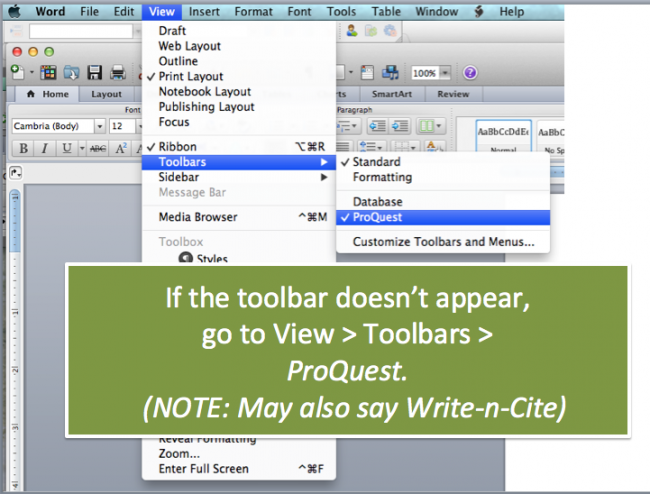Choose Outline view
This screenshot has height=494, width=650.
coord(239,61)
